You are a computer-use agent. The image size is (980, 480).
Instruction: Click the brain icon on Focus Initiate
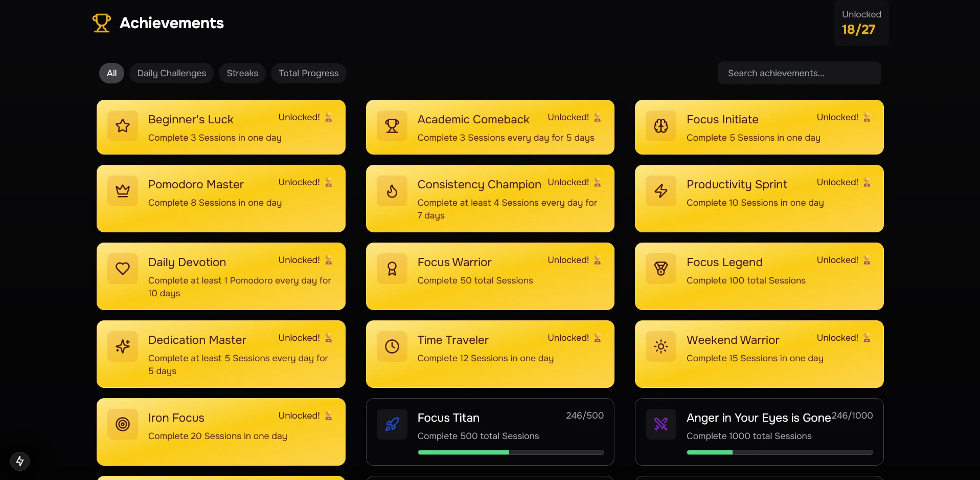click(660, 126)
